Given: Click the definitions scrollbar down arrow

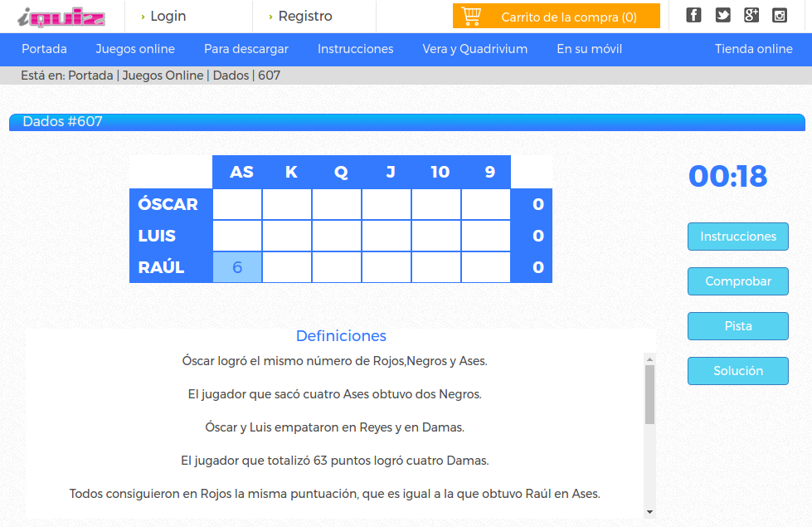Looking at the screenshot, I should click(x=649, y=512).
